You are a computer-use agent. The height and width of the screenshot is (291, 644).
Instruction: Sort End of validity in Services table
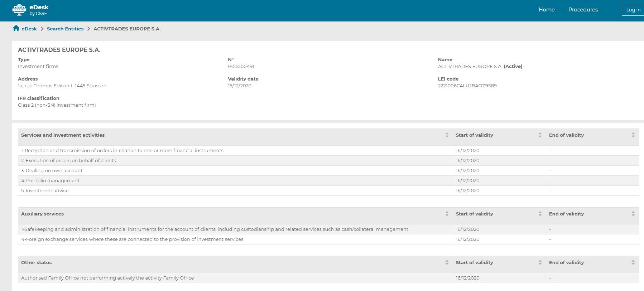[x=633, y=135]
